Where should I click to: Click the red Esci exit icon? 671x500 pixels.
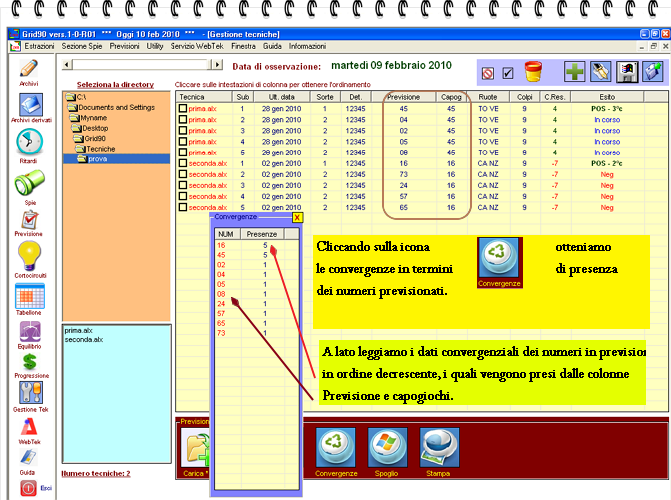[x=28, y=488]
